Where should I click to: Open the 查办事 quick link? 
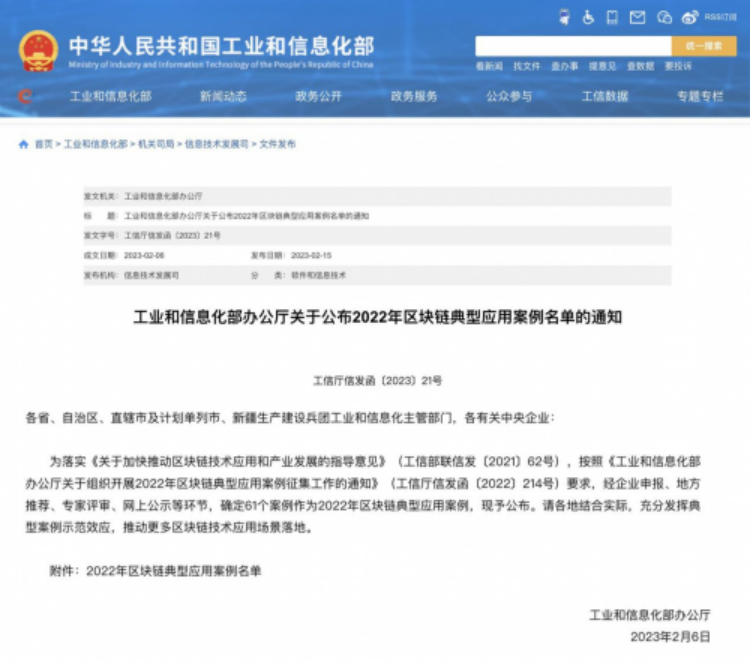click(x=564, y=66)
